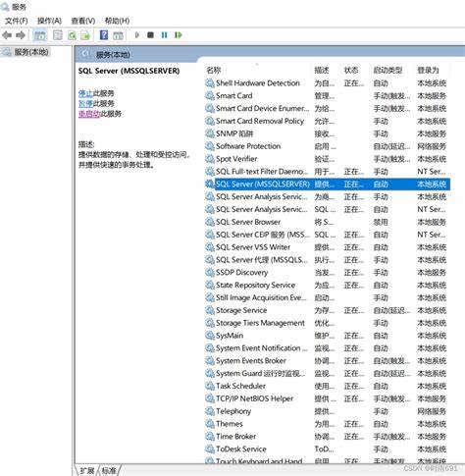465x476 pixels.
Task: Select the Task Scheduler service row
Action: tap(327, 386)
